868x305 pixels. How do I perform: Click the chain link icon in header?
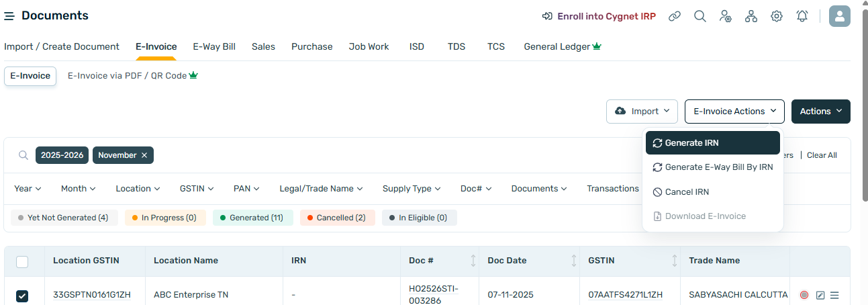675,16
